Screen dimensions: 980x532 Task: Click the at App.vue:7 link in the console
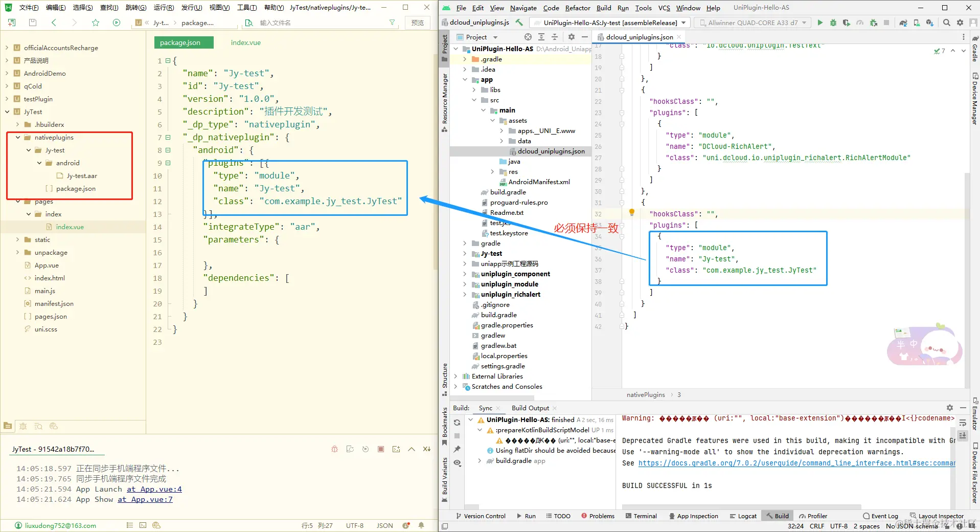145,499
